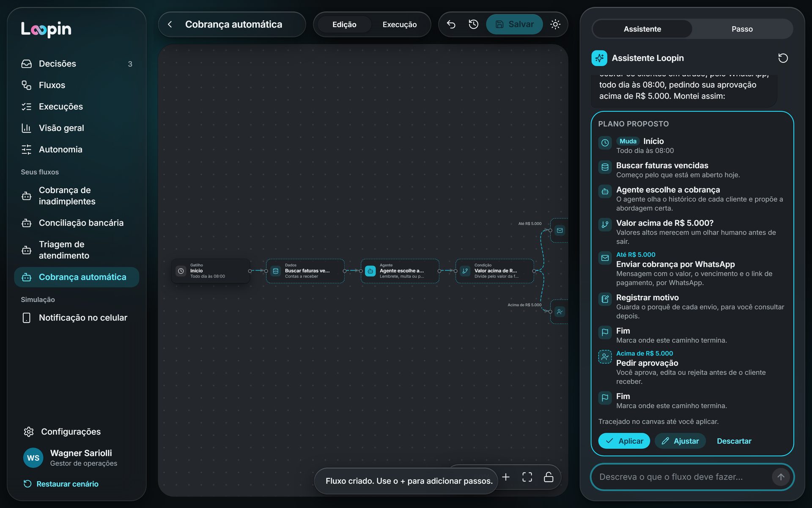Reset the Assistente Loopin conversation icon
Image resolution: width=812 pixels, height=508 pixels.
783,58
